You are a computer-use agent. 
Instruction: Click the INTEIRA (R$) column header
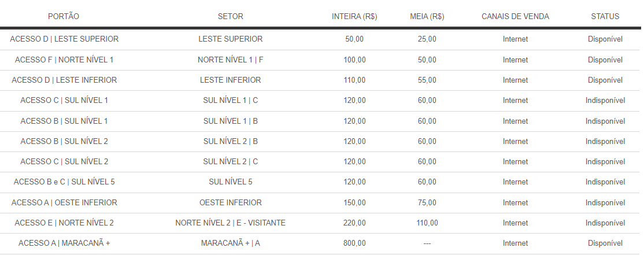point(354,16)
